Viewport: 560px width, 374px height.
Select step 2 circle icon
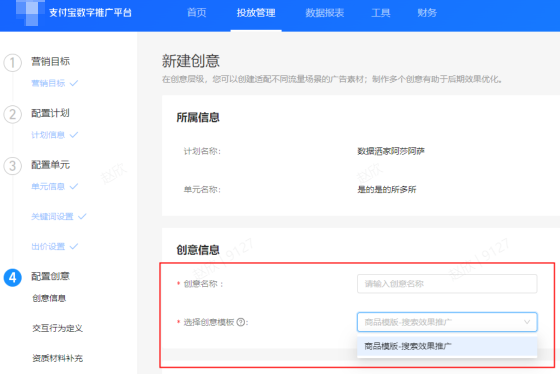point(12,114)
